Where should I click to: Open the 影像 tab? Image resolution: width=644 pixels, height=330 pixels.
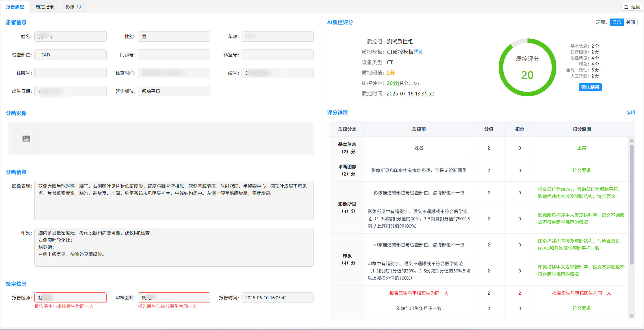70,7
